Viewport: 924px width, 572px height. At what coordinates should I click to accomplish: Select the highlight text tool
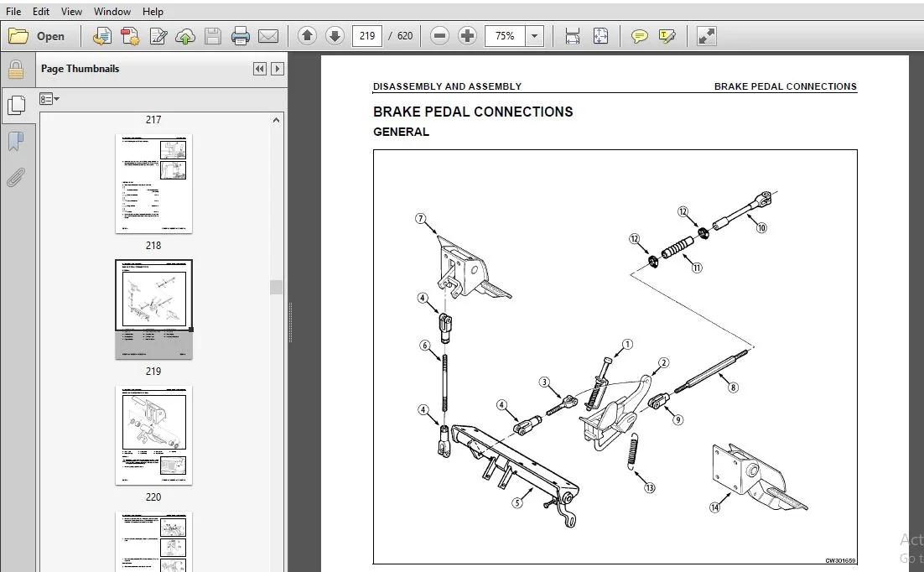(x=667, y=36)
